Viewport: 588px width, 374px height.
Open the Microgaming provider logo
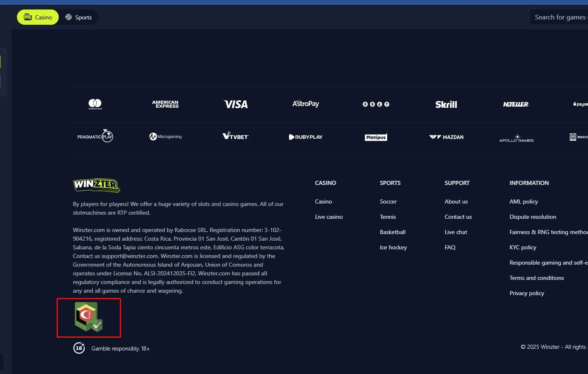(x=165, y=137)
